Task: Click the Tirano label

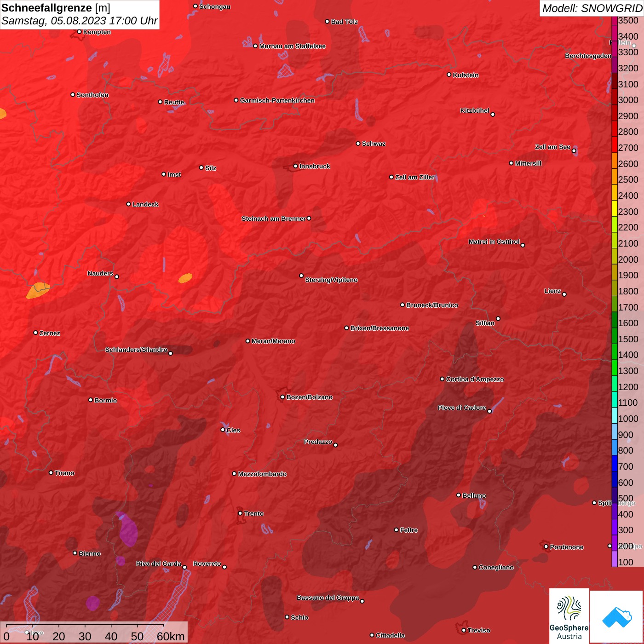Action: 64,473
